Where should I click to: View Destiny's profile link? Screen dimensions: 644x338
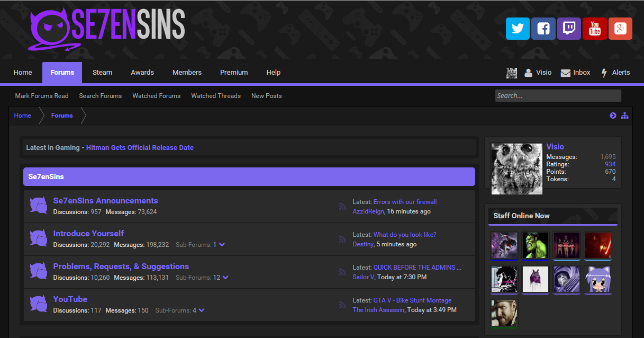pos(363,244)
